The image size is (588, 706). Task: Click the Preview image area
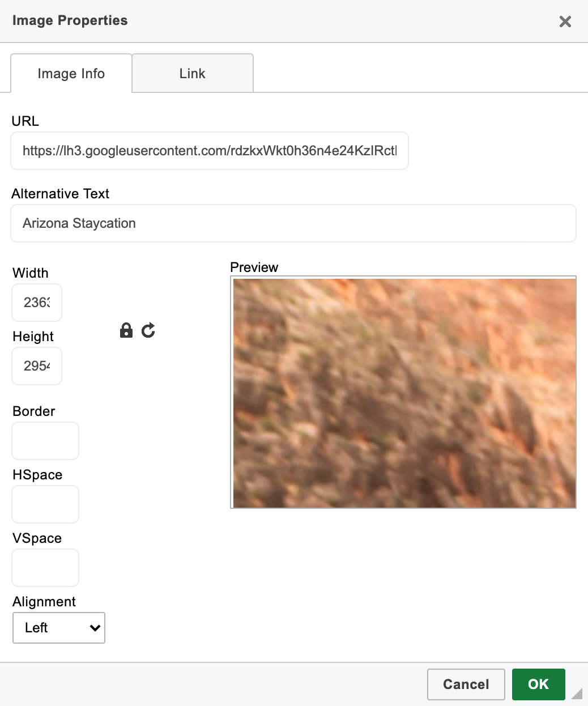[403, 392]
